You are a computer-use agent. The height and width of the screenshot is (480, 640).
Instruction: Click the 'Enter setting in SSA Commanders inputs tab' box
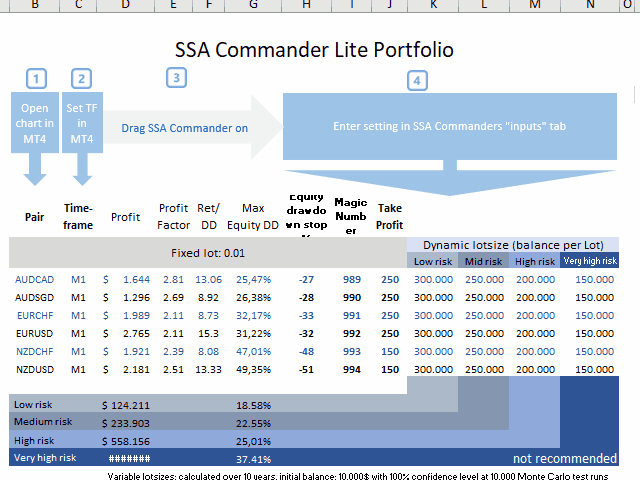click(450, 126)
